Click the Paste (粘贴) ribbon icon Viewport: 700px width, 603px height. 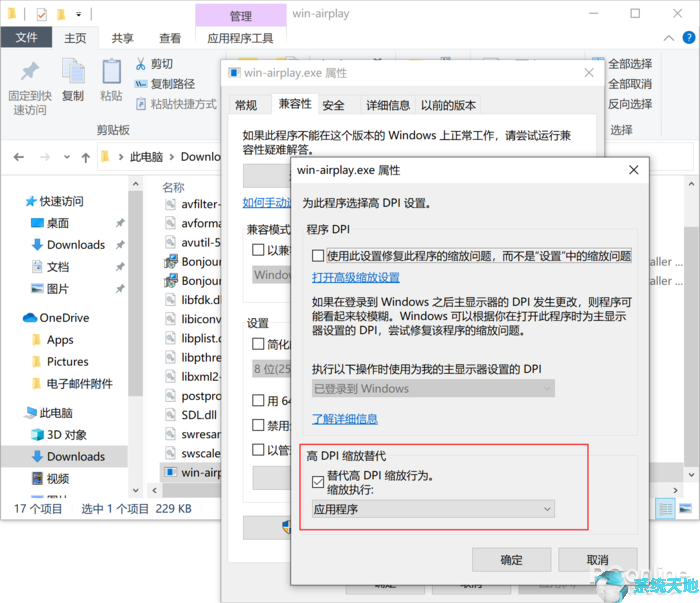click(112, 71)
